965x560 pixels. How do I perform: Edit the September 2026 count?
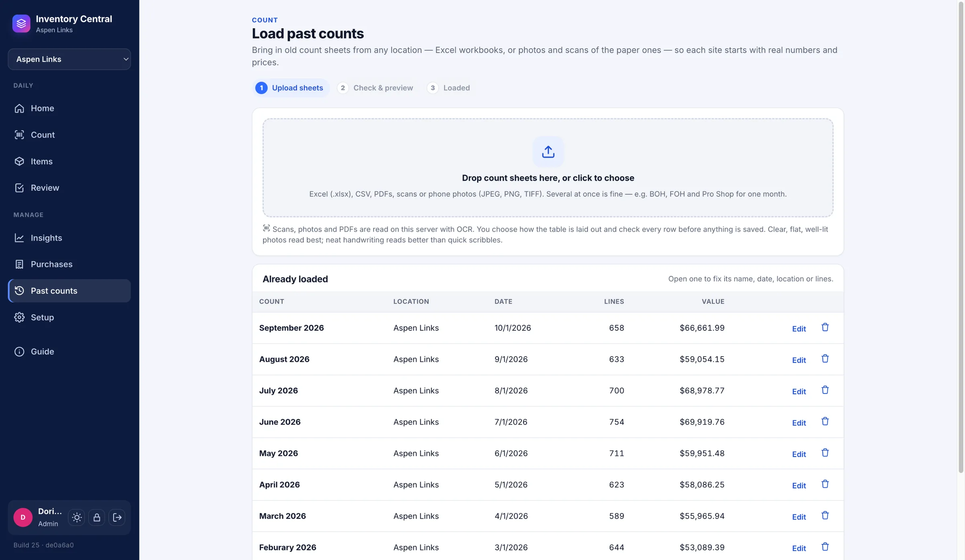pos(799,328)
